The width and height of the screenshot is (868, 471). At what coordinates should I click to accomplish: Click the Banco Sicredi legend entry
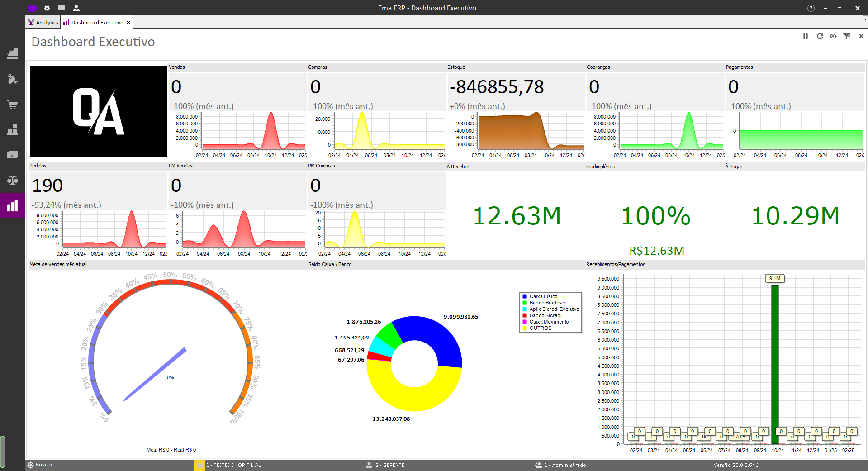coord(542,315)
